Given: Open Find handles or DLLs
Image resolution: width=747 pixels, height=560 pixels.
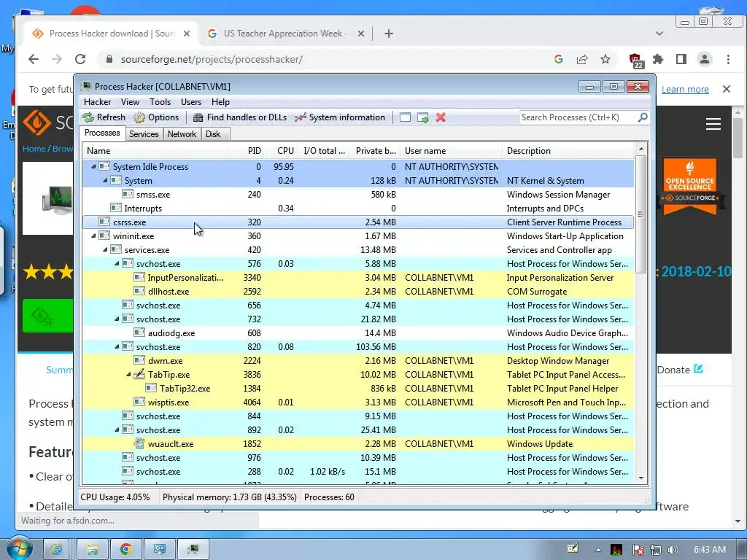Looking at the screenshot, I should click(240, 117).
